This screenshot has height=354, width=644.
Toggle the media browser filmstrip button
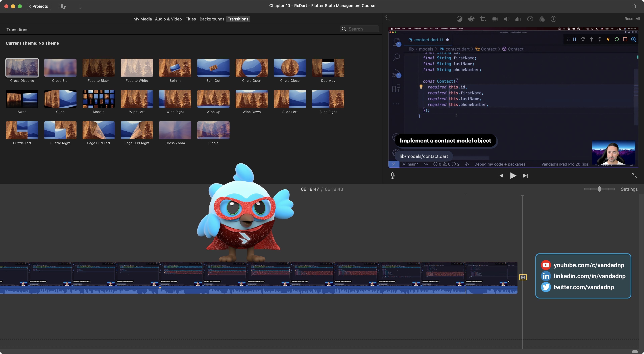(x=62, y=6)
